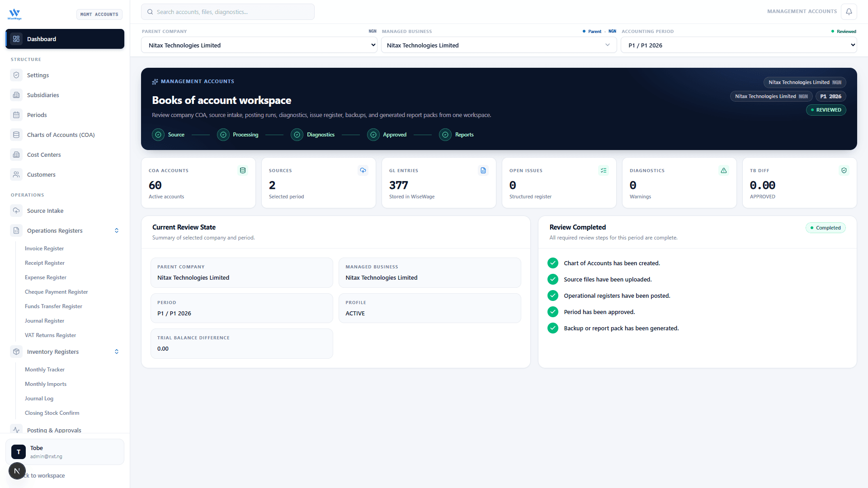Screen dimensions: 868x488
Task: Click the P1 2026 period chip
Action: (x=831, y=96)
